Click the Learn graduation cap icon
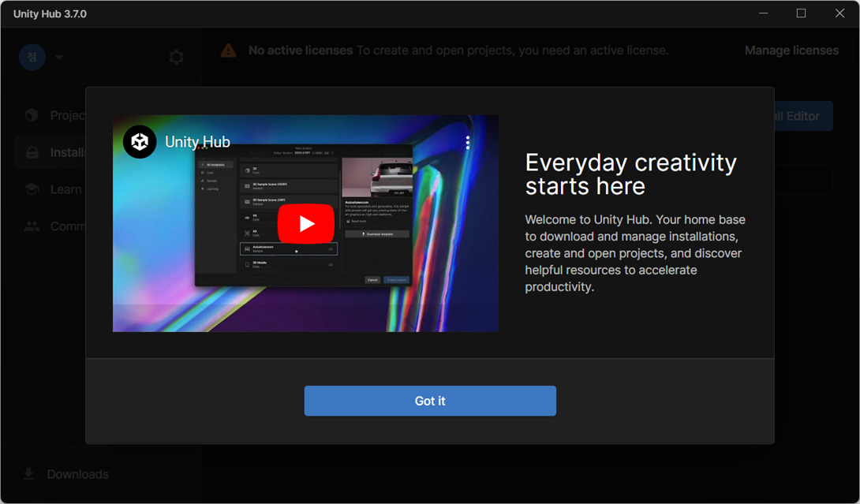Viewport: 860px width, 504px height. (32, 189)
